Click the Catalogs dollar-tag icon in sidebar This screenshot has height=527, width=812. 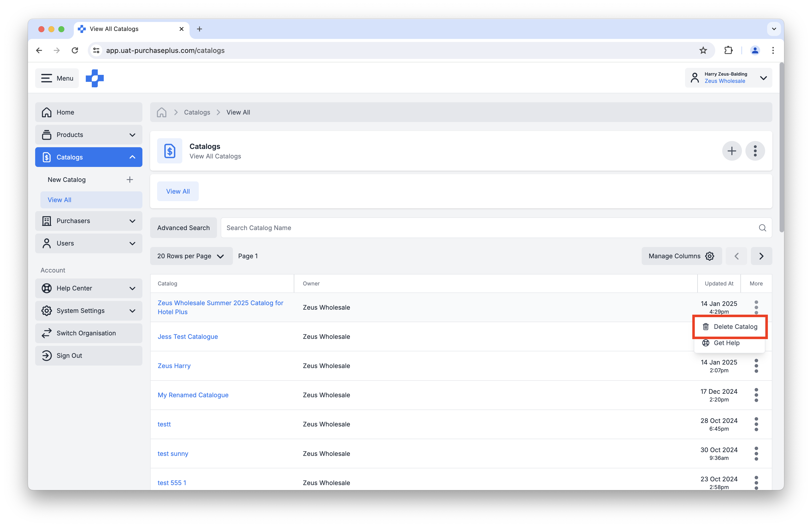[x=47, y=157]
